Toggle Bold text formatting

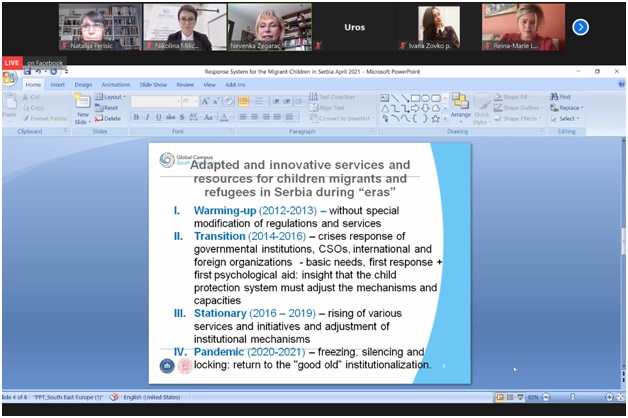click(x=135, y=117)
